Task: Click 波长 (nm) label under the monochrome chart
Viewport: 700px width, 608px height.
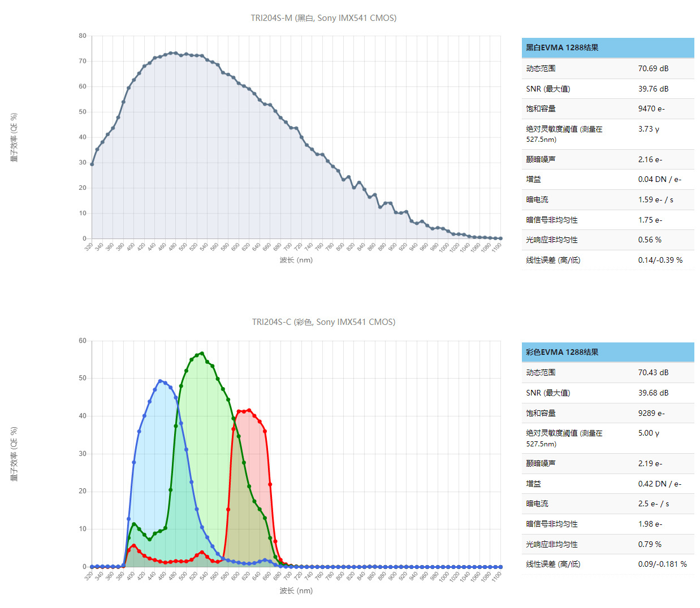Action: [x=296, y=260]
